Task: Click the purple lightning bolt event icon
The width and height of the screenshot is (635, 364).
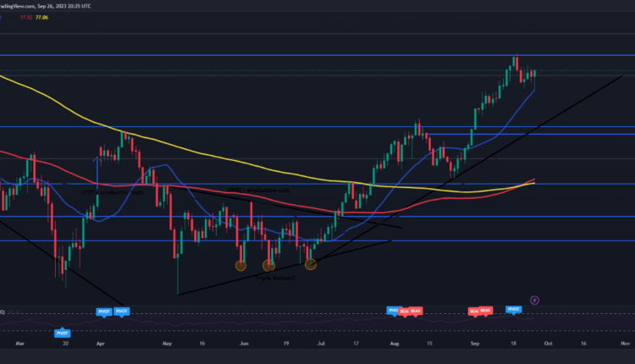Action: [535, 299]
